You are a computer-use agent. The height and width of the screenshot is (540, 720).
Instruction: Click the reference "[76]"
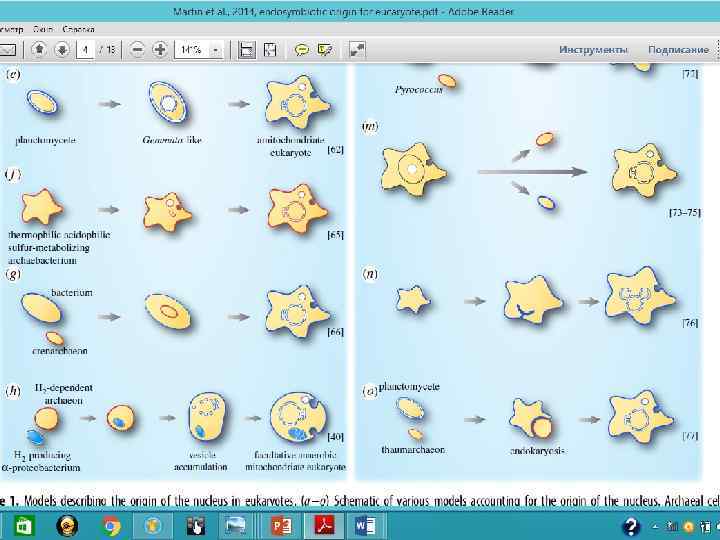click(690, 323)
